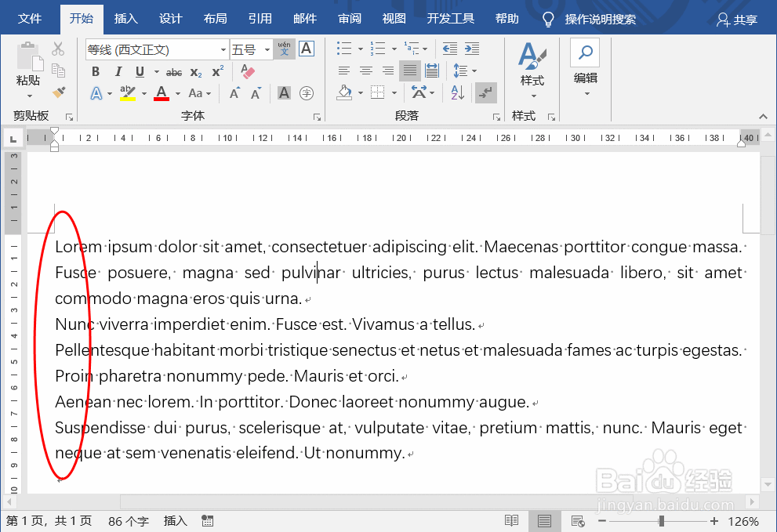Select the Format Painter brush
777x532 pixels.
59,92
